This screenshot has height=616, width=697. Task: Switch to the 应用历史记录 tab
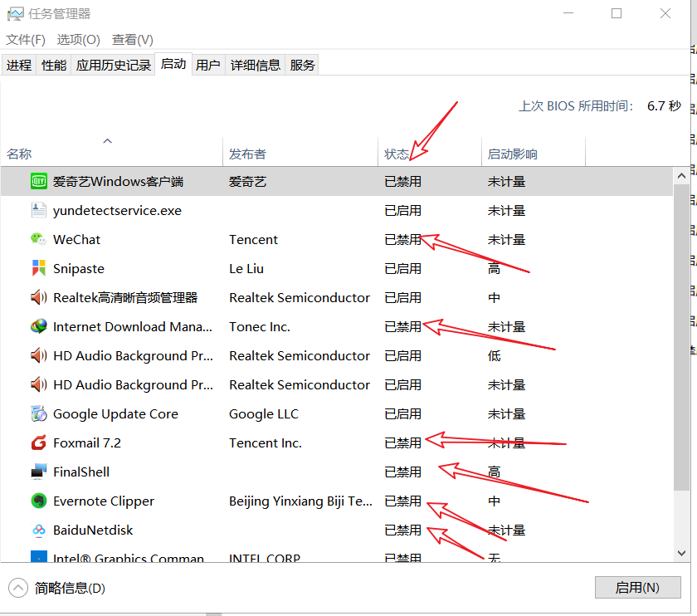pyautogui.click(x=114, y=66)
